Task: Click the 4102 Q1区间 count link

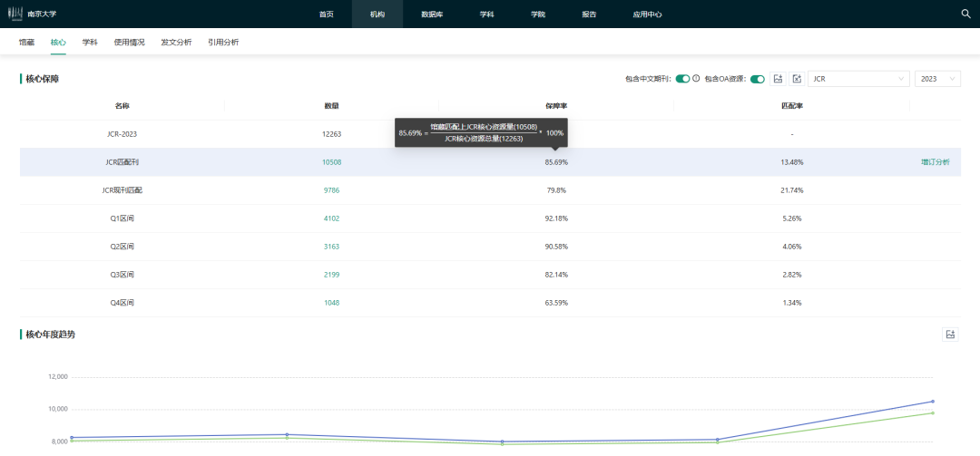Action: coord(331,218)
